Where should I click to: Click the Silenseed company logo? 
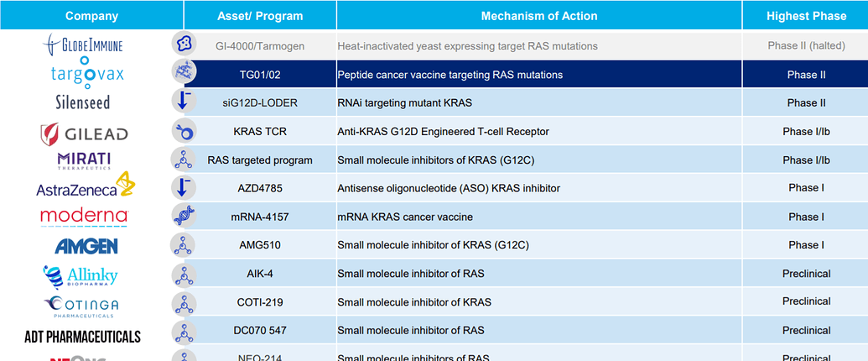[x=82, y=102]
